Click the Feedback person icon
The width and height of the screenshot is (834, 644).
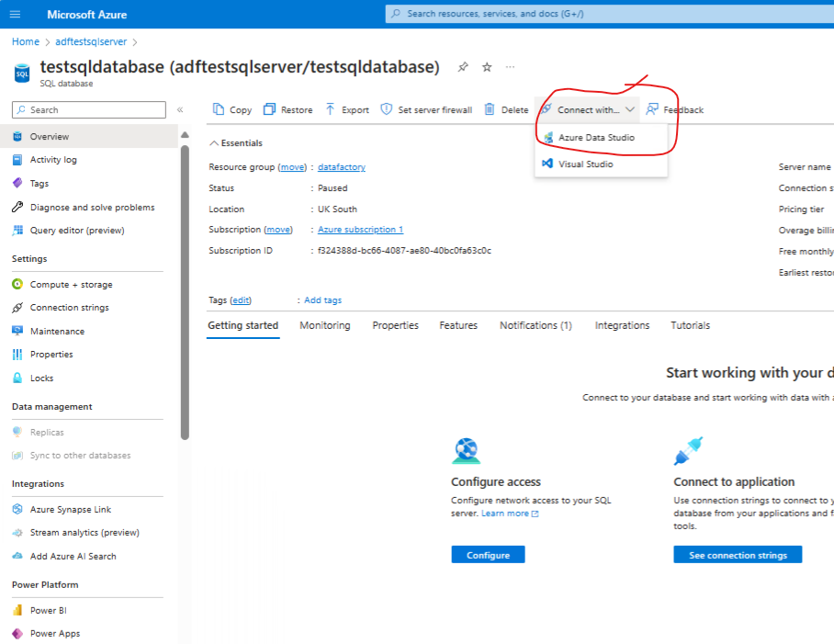[652, 109]
